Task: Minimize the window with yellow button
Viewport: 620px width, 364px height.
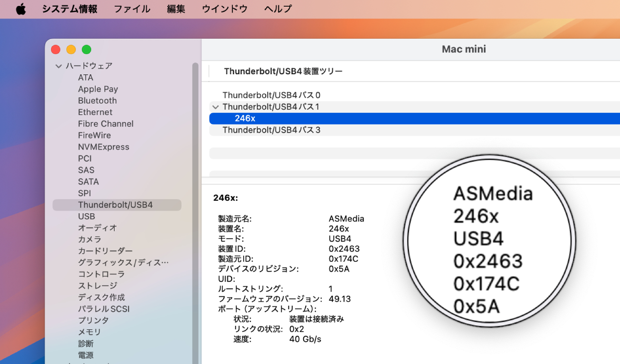Action: point(71,49)
